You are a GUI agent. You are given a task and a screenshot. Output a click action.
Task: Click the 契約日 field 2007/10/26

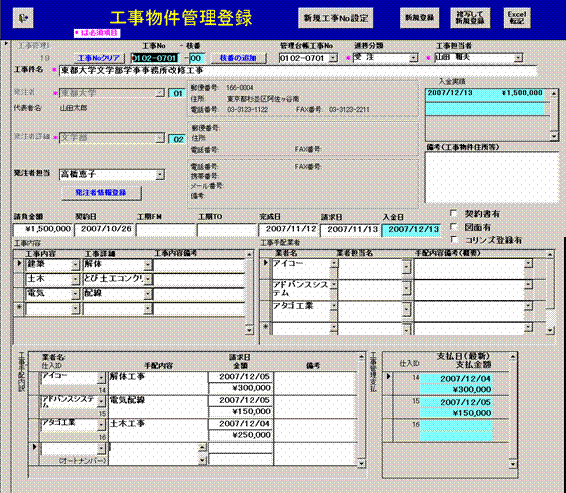(x=104, y=230)
